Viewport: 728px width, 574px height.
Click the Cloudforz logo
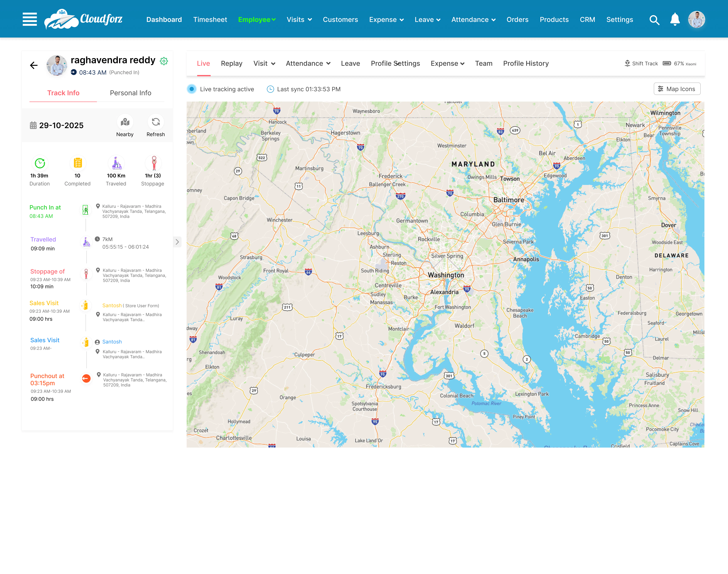pyautogui.click(x=83, y=19)
